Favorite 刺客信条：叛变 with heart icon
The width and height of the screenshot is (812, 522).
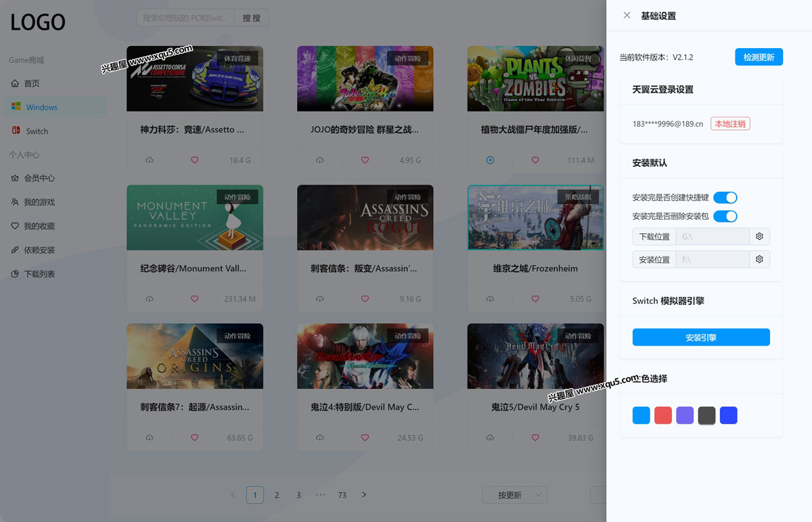click(x=365, y=299)
